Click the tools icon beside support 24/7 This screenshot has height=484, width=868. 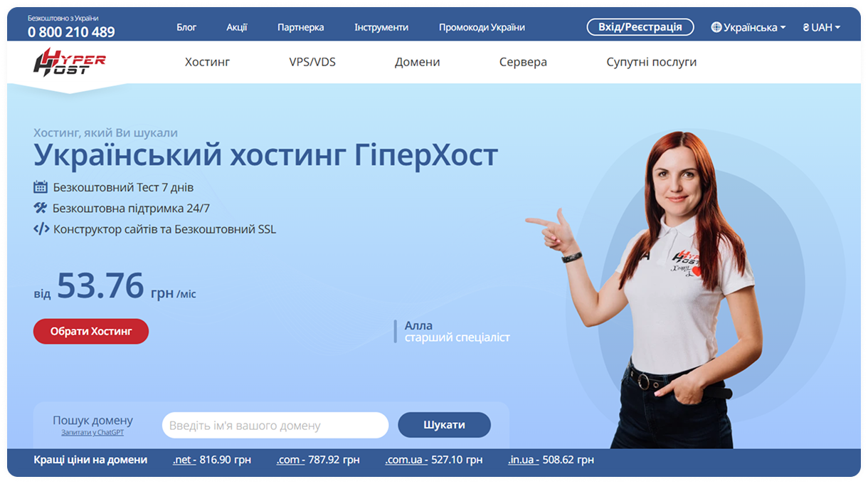pyautogui.click(x=41, y=208)
